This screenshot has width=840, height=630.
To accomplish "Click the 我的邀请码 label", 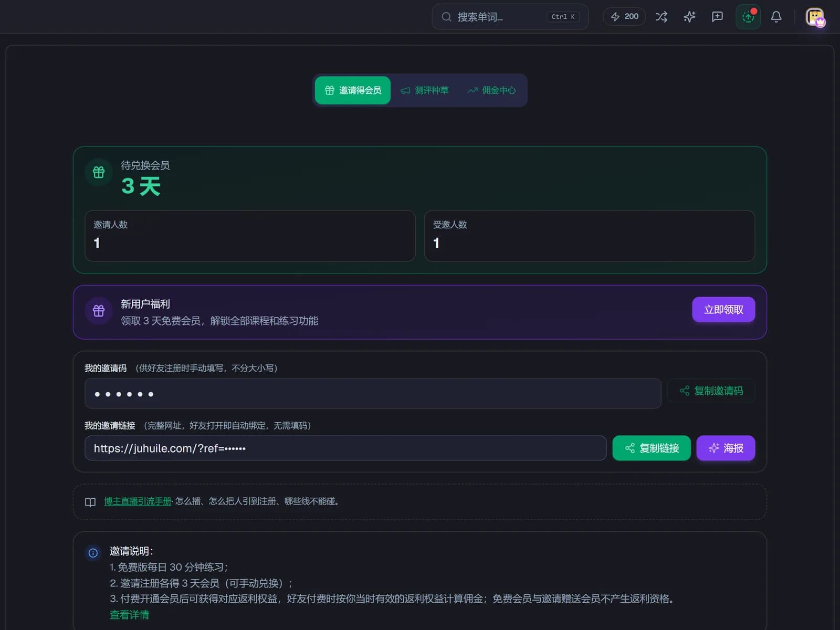I will coord(106,368).
